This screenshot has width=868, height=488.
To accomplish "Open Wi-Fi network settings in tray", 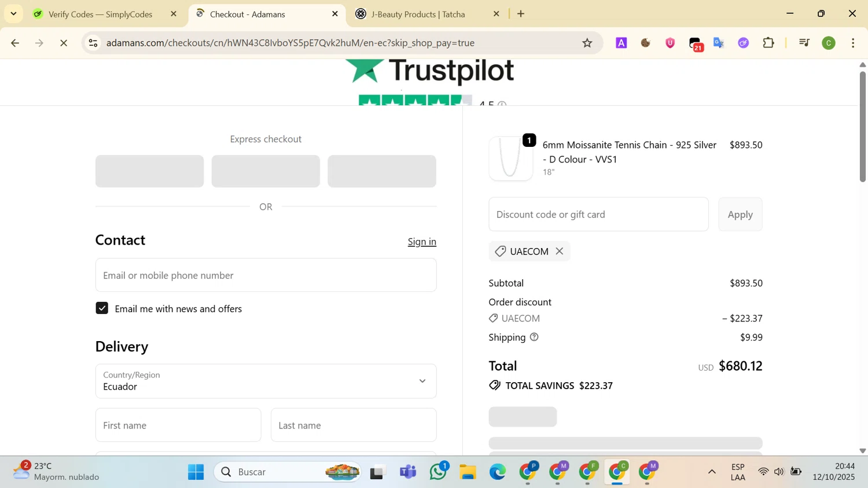I will tap(763, 472).
